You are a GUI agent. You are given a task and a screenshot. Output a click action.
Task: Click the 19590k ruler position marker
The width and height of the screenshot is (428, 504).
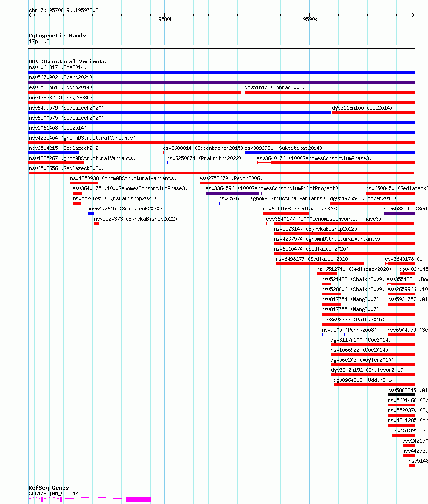coord(309,19)
